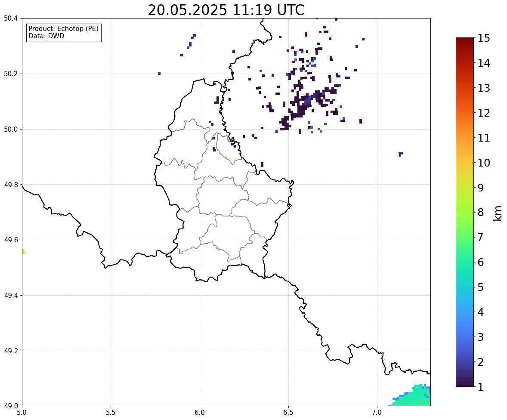Click the colorbar label 'km'
Viewport: 507px width, 420px height.
click(498, 213)
